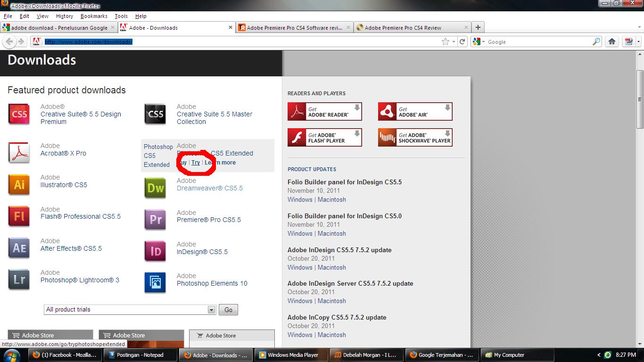This screenshot has height=362, width=644.
Task: Click the Get Adobe Flash Player badge
Action: pyautogui.click(x=325, y=138)
